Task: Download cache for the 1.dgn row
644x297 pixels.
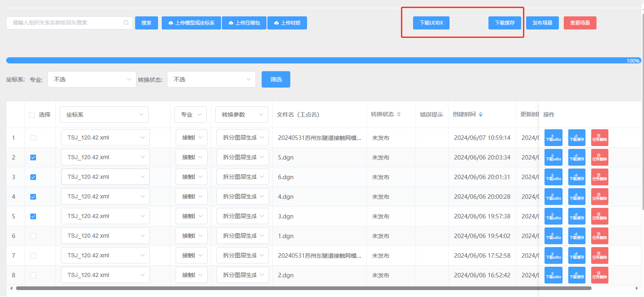Action: [576, 236]
